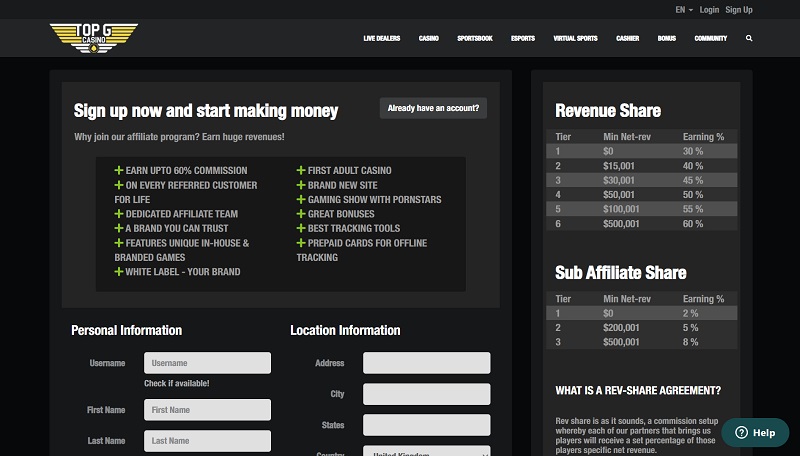Click Revenue Share tier 1 $0 cell
800x456 pixels.
pyautogui.click(x=608, y=151)
